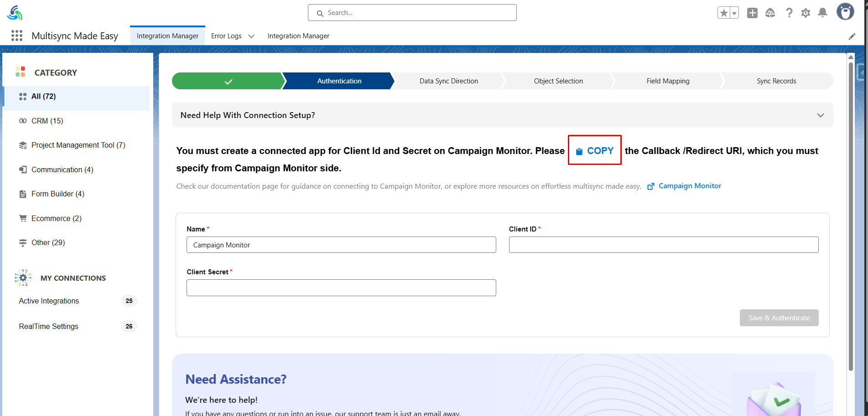Click the Client ID input field
This screenshot has width=868, height=416.
[663, 245]
